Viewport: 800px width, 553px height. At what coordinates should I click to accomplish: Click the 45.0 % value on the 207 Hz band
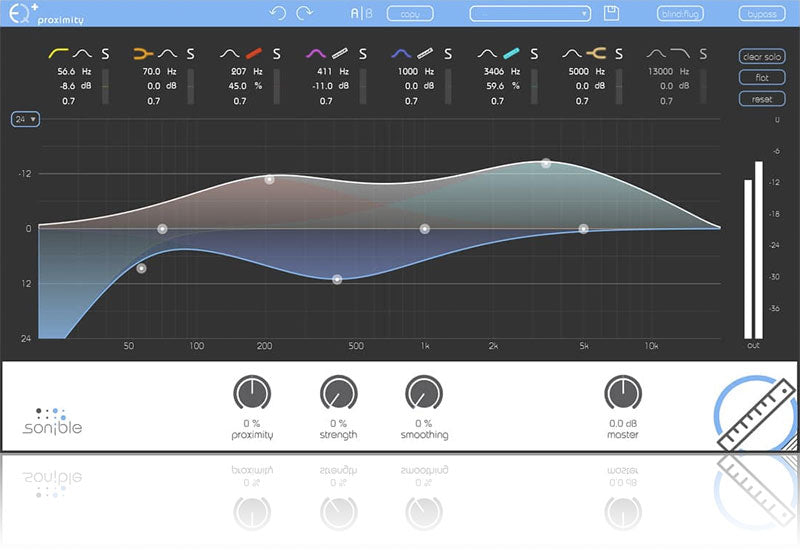[238, 86]
